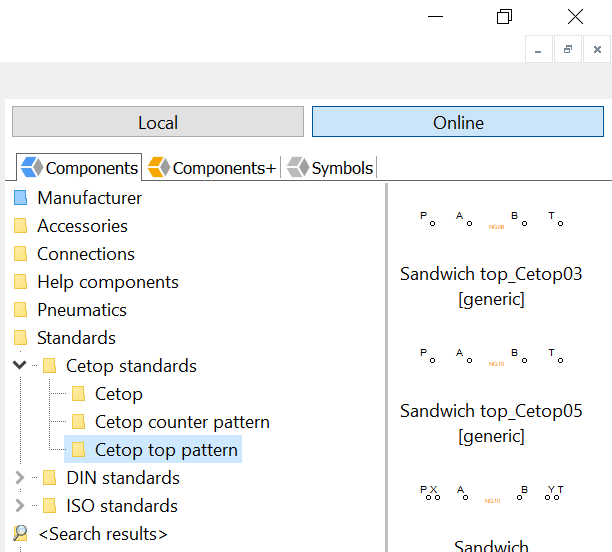Click the blue Components tab icon
Image resolution: width=612 pixels, height=552 pixels.
pyautogui.click(x=32, y=167)
